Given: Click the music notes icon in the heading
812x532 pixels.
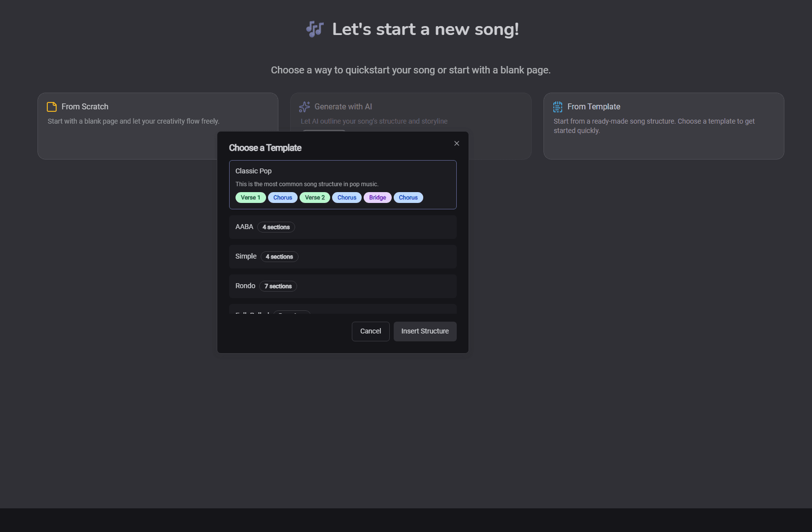Looking at the screenshot, I should tap(314, 29).
